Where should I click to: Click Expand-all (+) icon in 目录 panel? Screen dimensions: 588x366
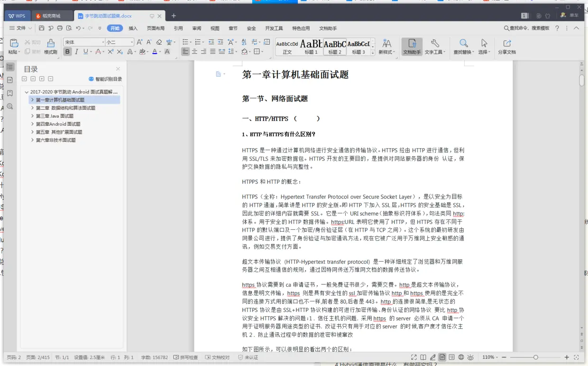click(42, 79)
